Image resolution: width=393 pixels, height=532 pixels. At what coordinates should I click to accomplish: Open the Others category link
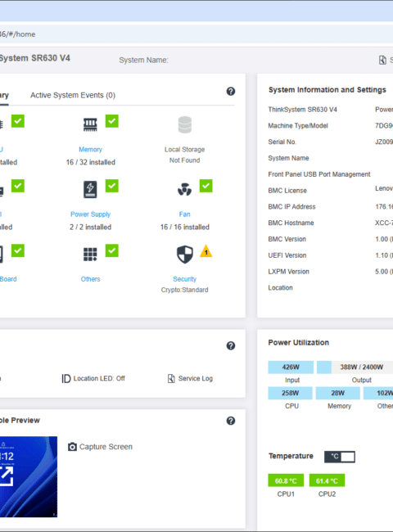[90, 279]
